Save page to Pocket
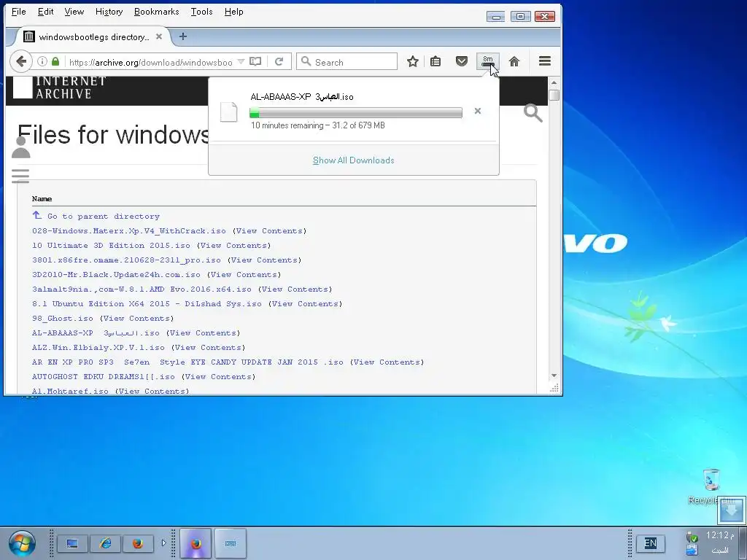747x560 pixels. tap(461, 61)
